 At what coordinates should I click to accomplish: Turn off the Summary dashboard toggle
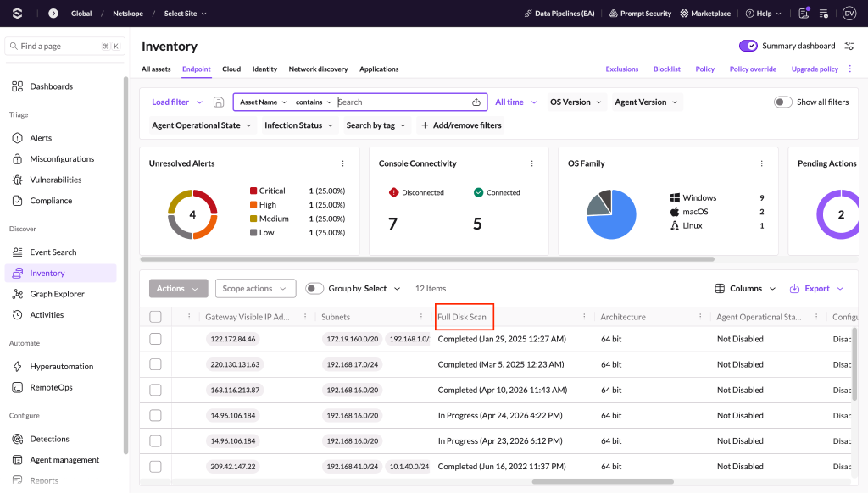coord(748,46)
